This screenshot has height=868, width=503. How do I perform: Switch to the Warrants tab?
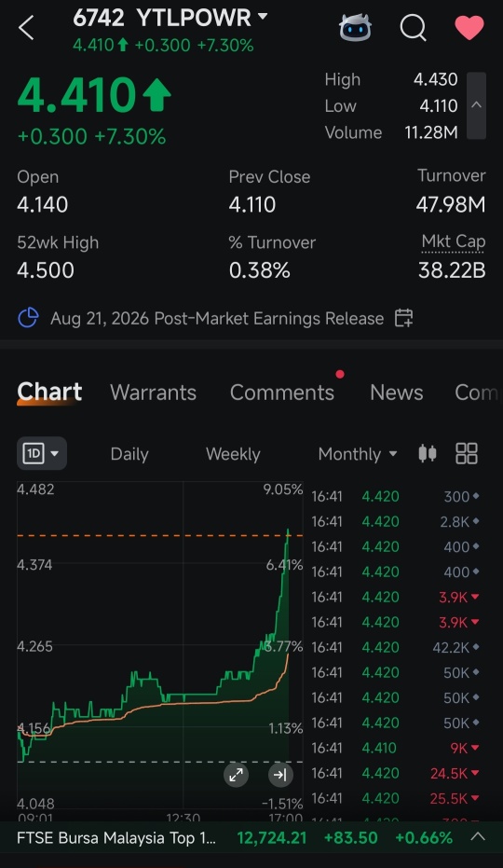coord(154,393)
